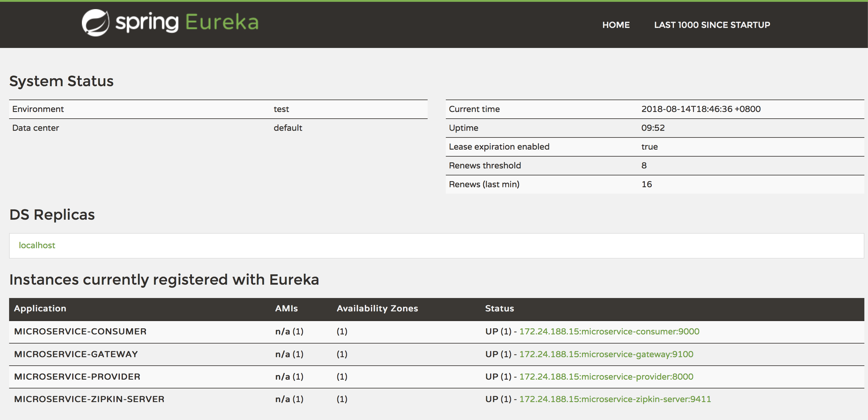The width and height of the screenshot is (868, 420).
Task: Click the Data center label
Action: click(x=35, y=128)
